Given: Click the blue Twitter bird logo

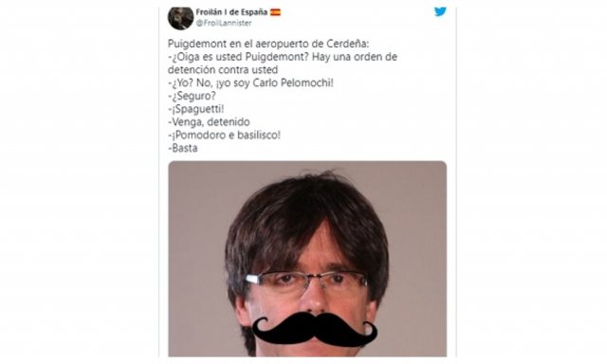Looking at the screenshot, I should [x=440, y=11].
